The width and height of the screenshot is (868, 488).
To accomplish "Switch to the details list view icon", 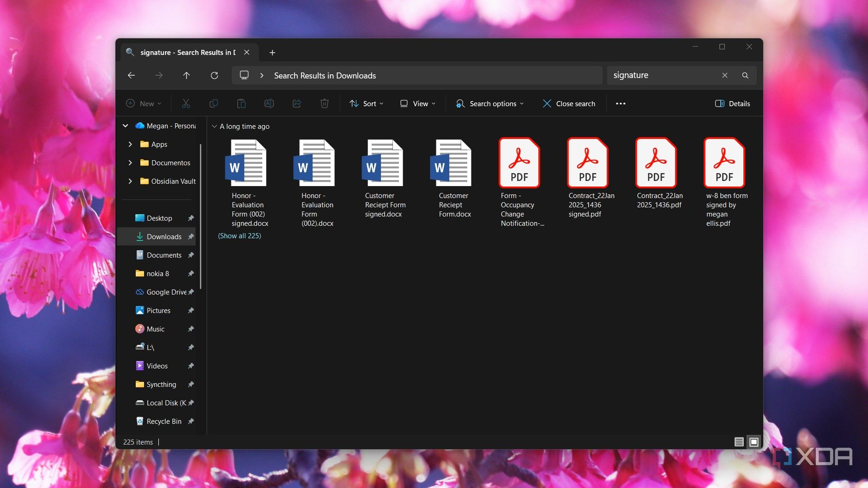I will click(x=739, y=442).
